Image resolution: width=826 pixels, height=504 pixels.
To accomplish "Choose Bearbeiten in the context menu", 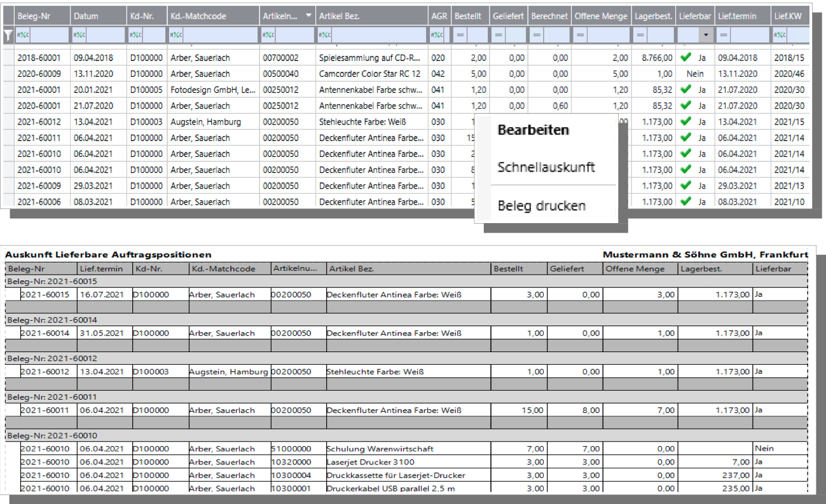I will pos(533,130).
